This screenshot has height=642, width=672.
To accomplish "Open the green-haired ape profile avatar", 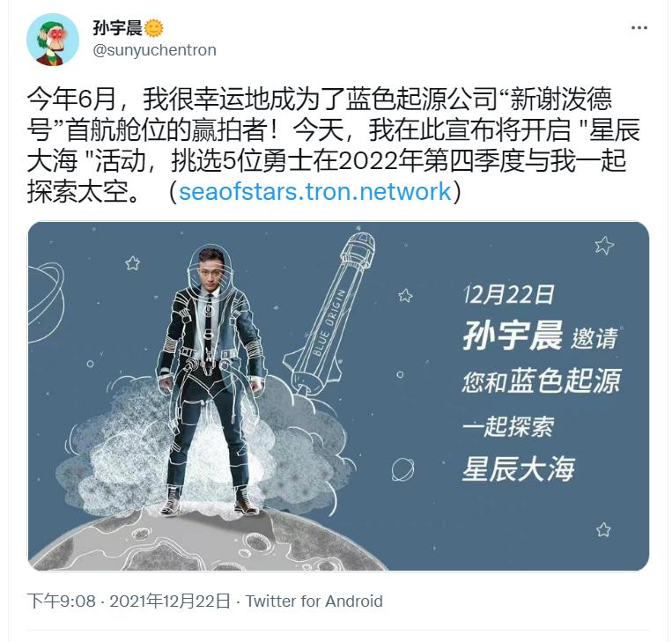I will pyautogui.click(x=53, y=40).
